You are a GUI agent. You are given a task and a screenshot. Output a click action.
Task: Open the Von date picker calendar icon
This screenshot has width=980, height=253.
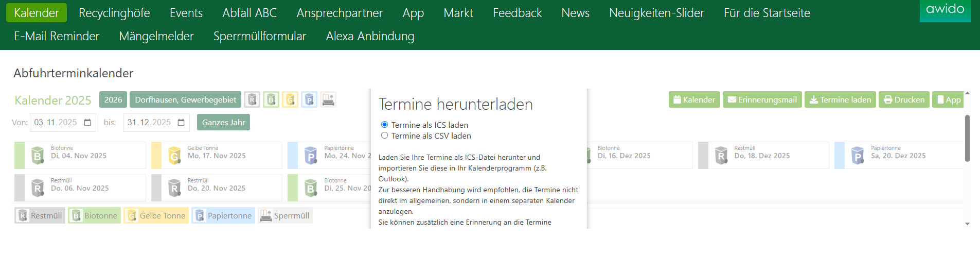[x=87, y=123]
